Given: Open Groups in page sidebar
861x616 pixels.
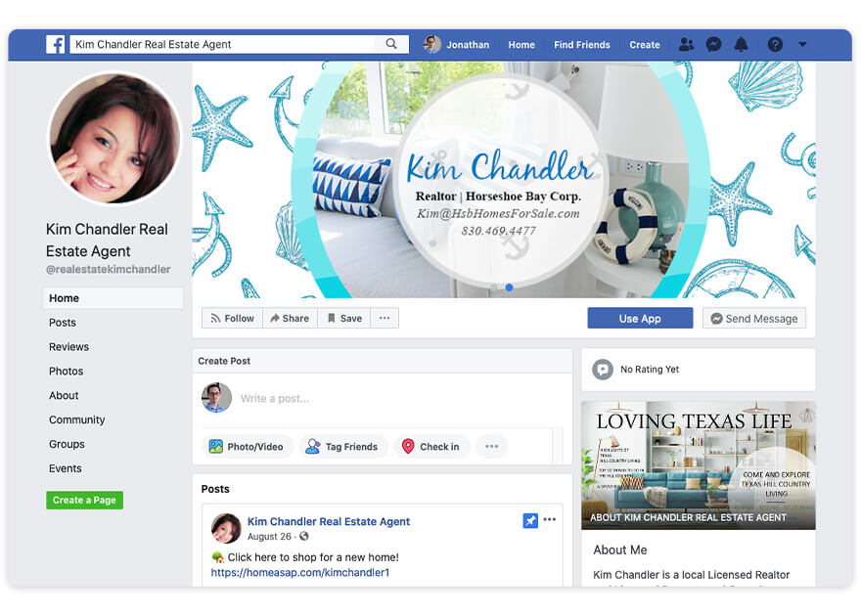Looking at the screenshot, I should (x=67, y=444).
